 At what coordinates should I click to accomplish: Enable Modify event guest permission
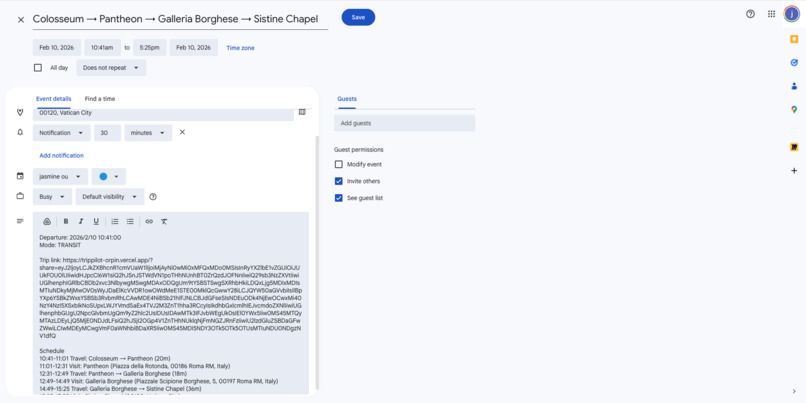pyautogui.click(x=338, y=164)
